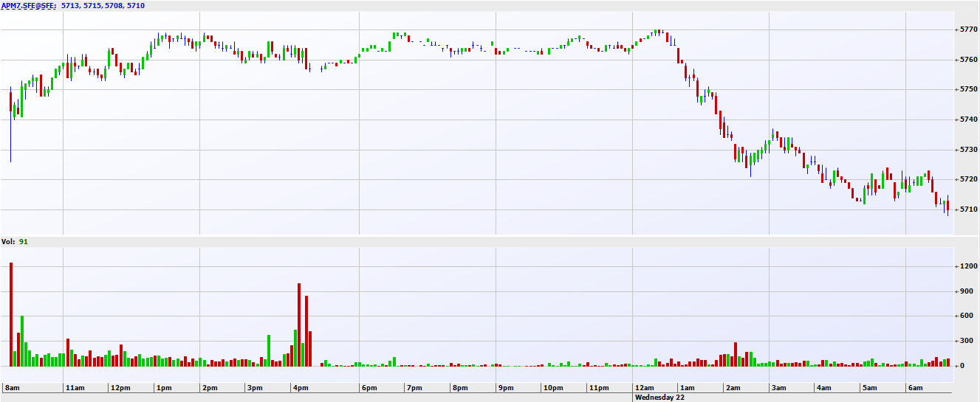Click the tallest red volume bar at 8am

coord(11,315)
